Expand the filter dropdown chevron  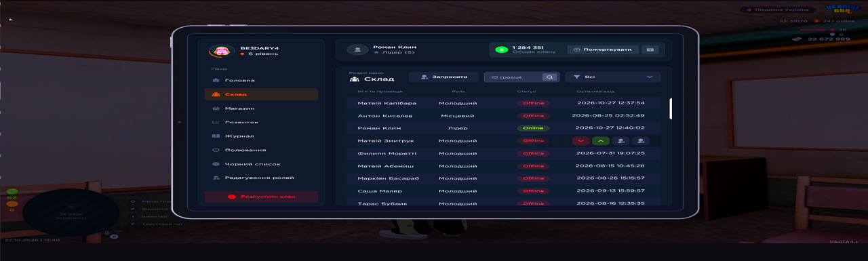click(x=650, y=77)
